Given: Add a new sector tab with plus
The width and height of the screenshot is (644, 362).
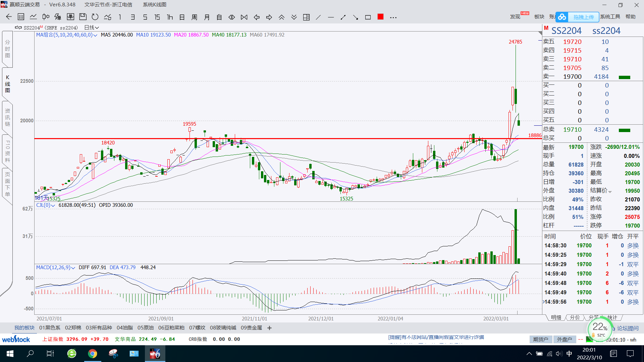Looking at the screenshot, I should [x=269, y=328].
